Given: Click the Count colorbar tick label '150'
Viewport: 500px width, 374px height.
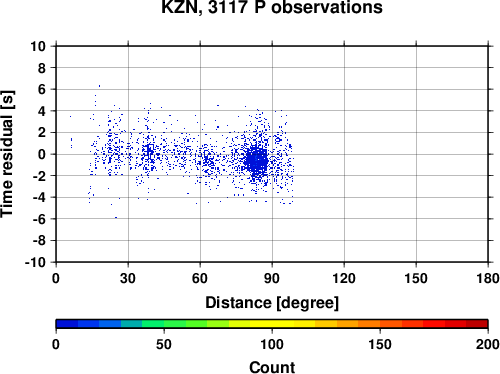Looking at the screenshot, I should 380,344.
